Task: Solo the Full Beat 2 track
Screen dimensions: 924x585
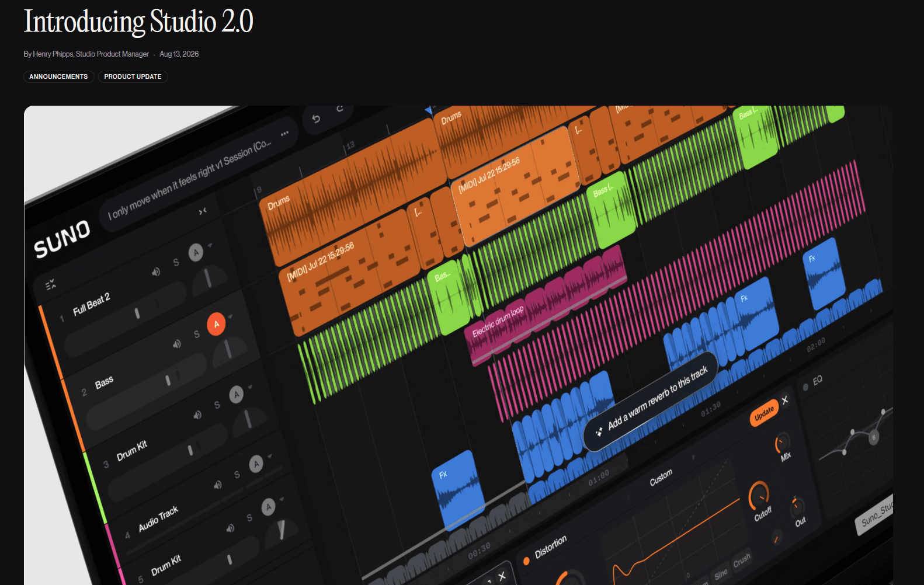Action: [x=176, y=263]
